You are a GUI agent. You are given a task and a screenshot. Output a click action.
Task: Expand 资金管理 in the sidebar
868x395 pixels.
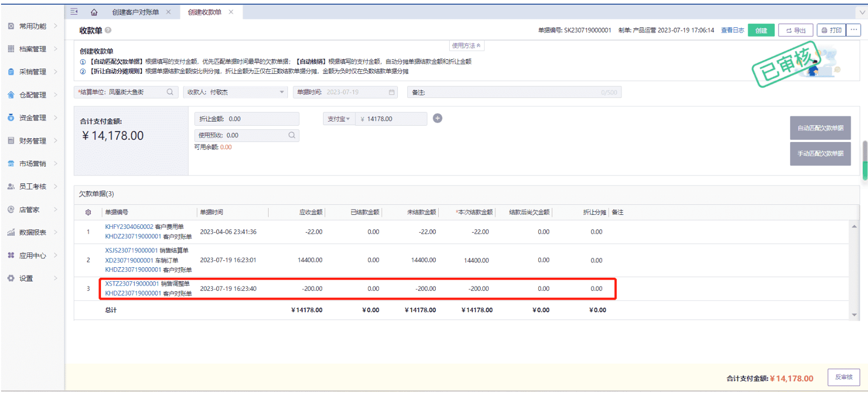tap(32, 118)
